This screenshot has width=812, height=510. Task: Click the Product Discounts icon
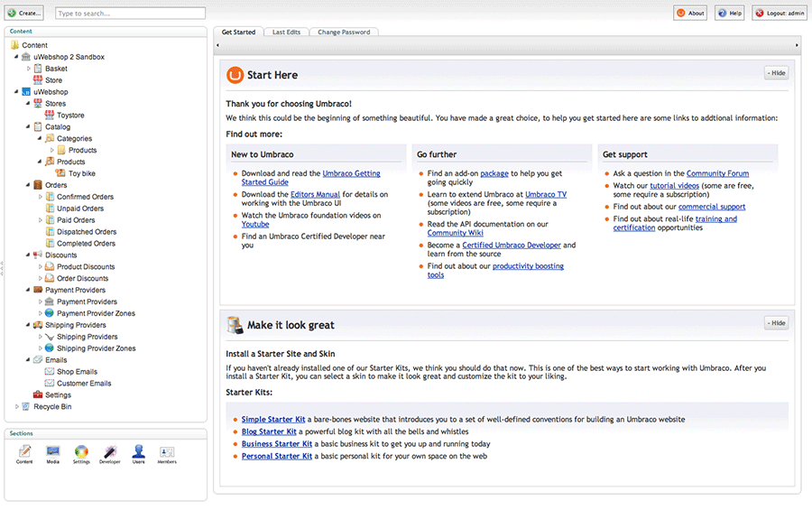point(50,266)
